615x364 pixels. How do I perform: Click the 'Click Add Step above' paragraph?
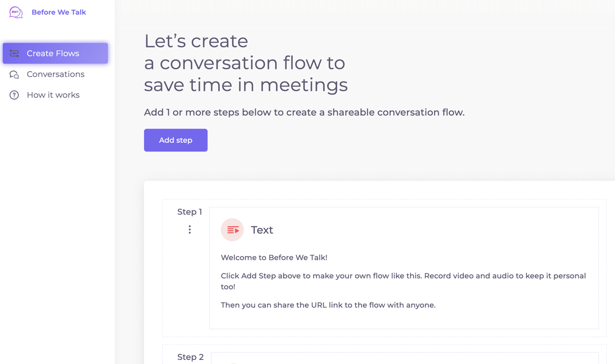tap(403, 281)
